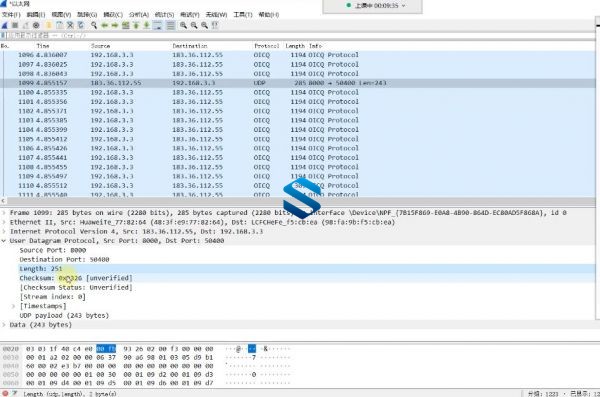
Task: Expand the Data (243 bytes) row
Action: [x=4, y=325]
